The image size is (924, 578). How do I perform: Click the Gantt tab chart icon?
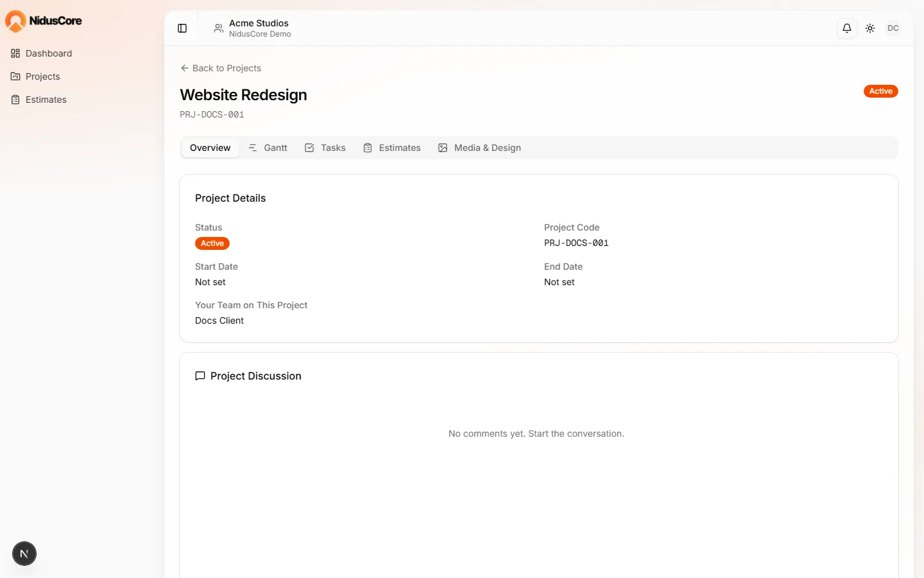(x=253, y=148)
